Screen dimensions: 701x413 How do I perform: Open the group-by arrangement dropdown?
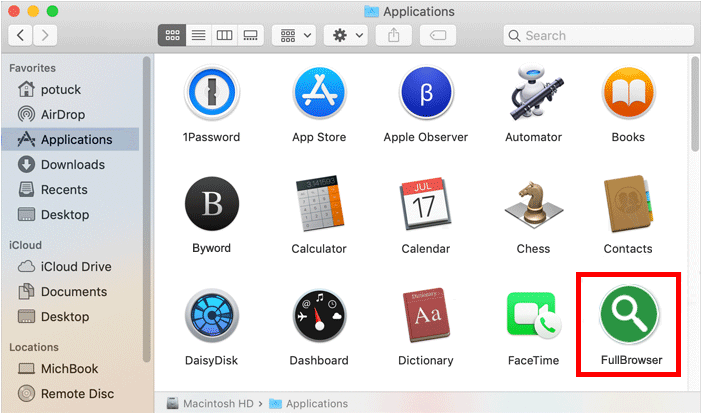pyautogui.click(x=295, y=35)
